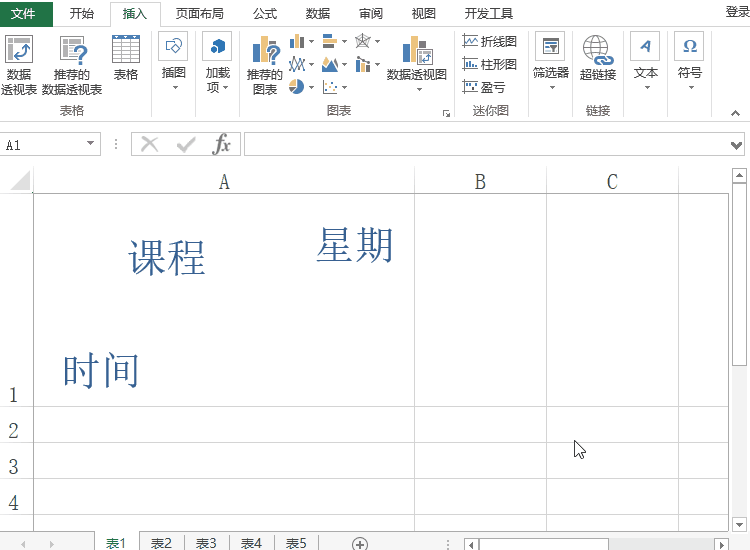This screenshot has height=550, width=750.
Task: Click the PivotChart (数据透视图) icon
Action: 417,50
